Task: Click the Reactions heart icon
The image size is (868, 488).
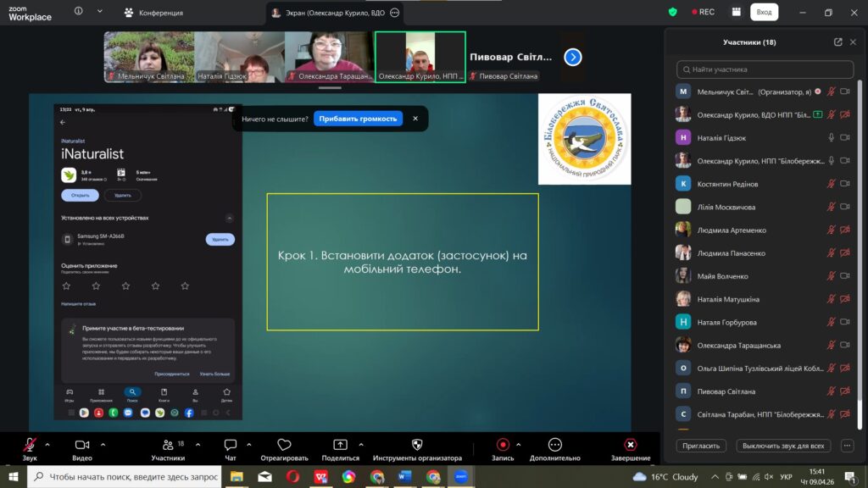Action: (x=284, y=445)
